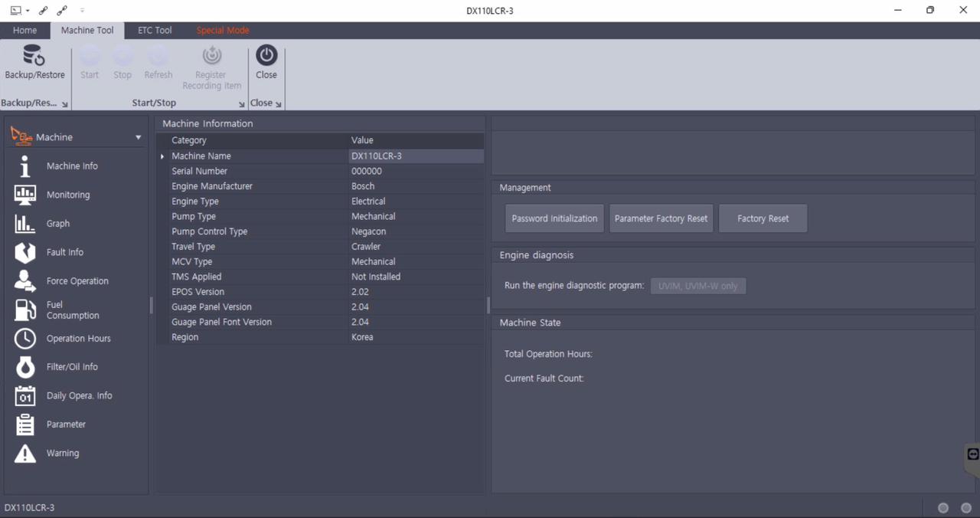The width and height of the screenshot is (980, 518).
Task: Click the Parameter Factory Reset button
Action: point(661,218)
